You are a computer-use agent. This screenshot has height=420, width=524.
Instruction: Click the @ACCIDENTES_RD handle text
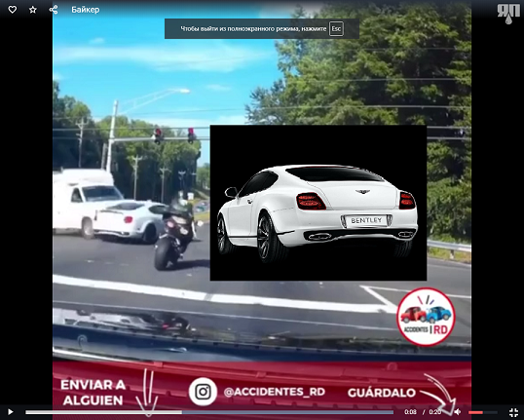pyautogui.click(x=275, y=392)
